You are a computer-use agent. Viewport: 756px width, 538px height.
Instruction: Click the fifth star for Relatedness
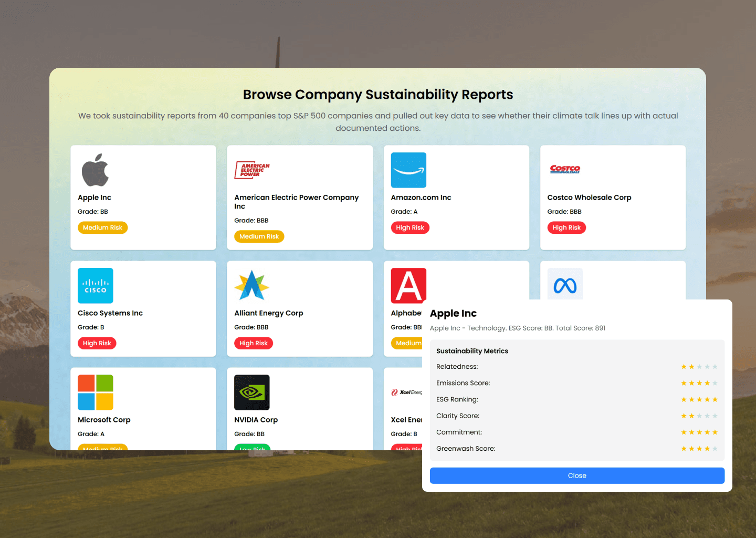coord(715,367)
